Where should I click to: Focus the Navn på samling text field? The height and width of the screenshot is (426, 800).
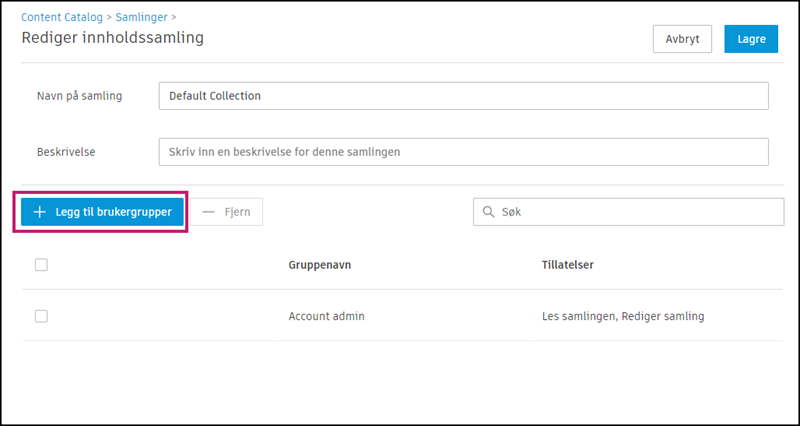pyautogui.click(x=463, y=96)
